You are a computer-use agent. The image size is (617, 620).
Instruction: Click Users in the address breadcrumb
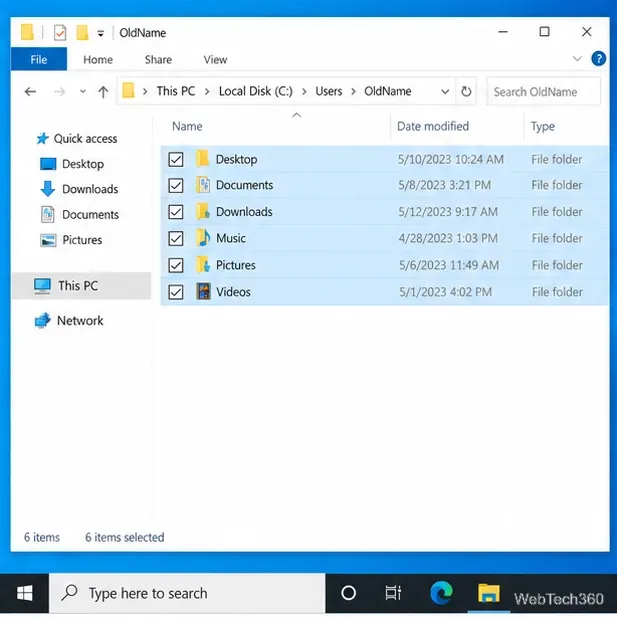tap(329, 91)
